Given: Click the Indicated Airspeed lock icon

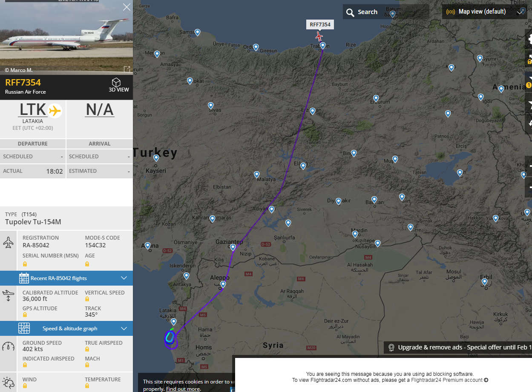Looking at the screenshot, I should pos(25,365).
